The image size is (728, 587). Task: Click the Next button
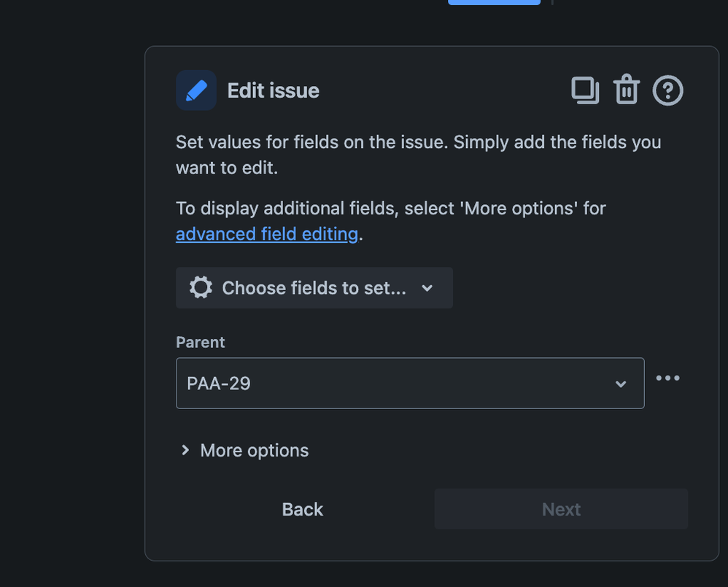point(561,509)
